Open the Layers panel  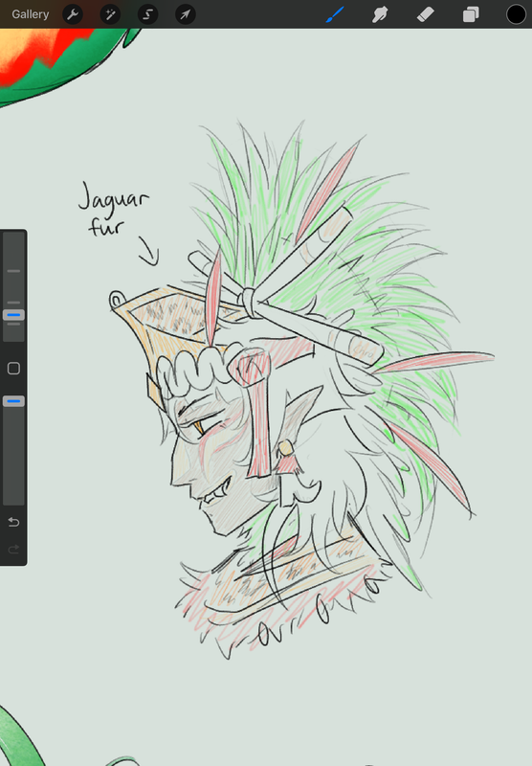pos(471,14)
